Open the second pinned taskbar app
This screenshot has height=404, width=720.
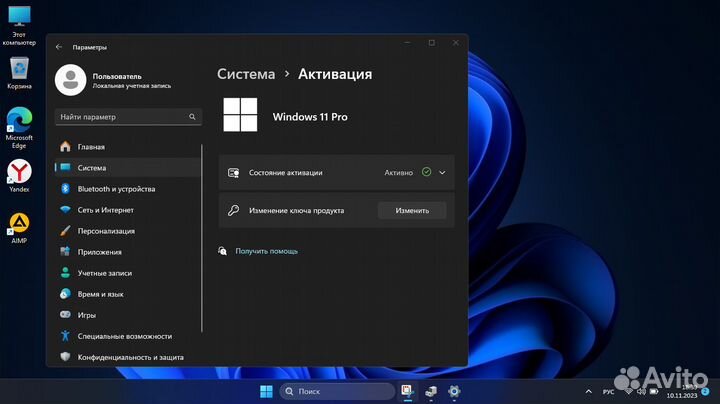[x=431, y=391]
